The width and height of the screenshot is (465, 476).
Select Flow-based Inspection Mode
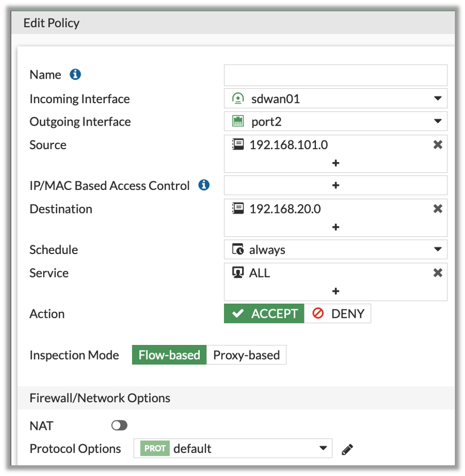click(169, 355)
